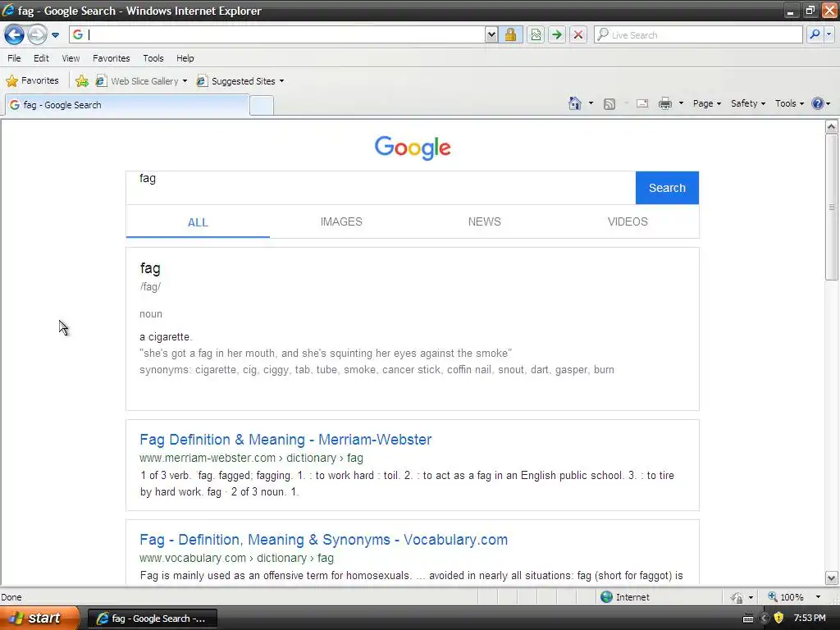Click the Google search box containing fag

click(x=381, y=188)
